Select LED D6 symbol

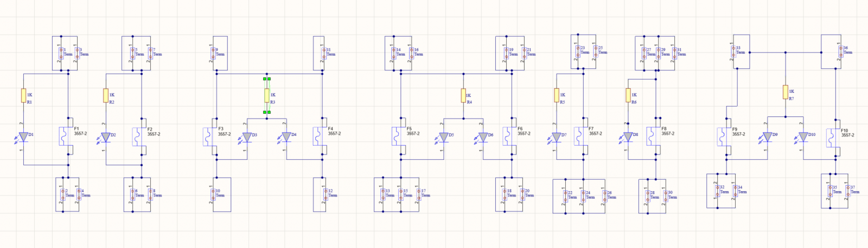tap(482, 137)
